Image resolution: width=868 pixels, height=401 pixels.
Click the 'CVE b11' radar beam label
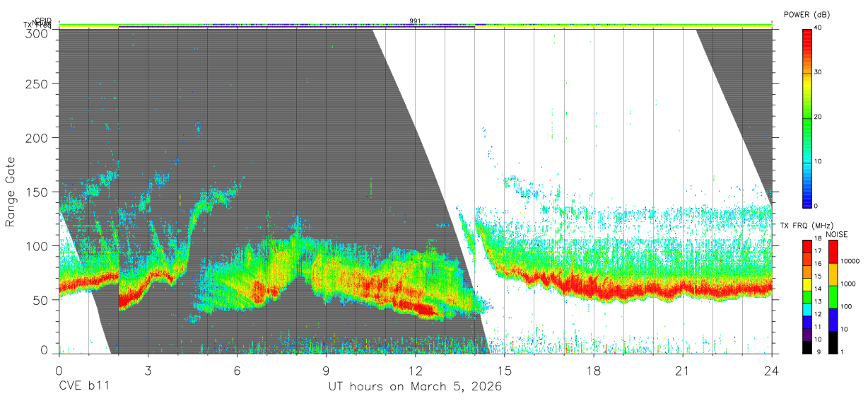click(x=83, y=387)
